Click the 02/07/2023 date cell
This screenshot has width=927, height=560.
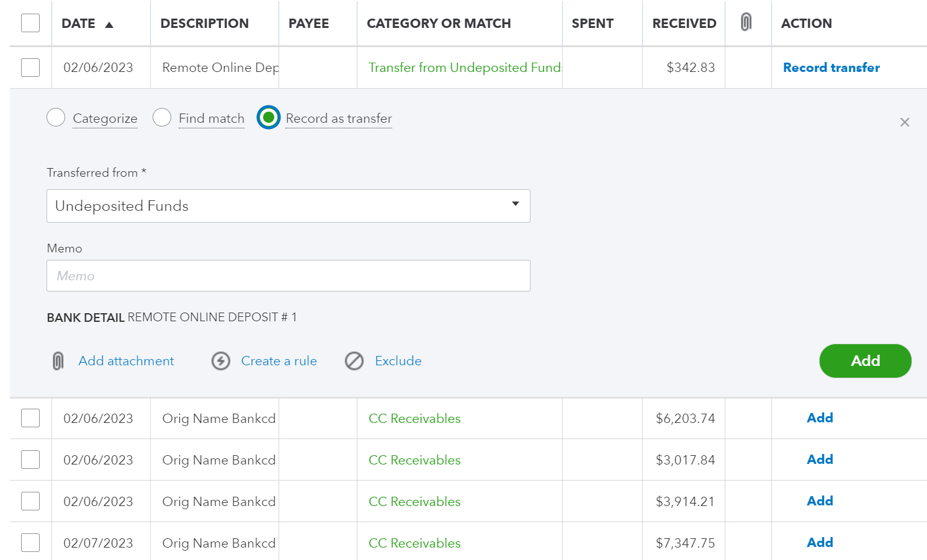click(x=98, y=543)
